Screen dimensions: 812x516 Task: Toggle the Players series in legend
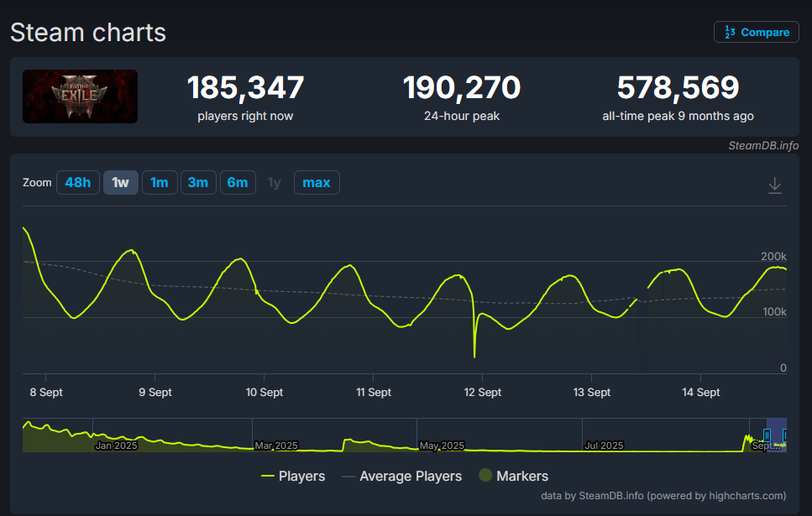293,477
